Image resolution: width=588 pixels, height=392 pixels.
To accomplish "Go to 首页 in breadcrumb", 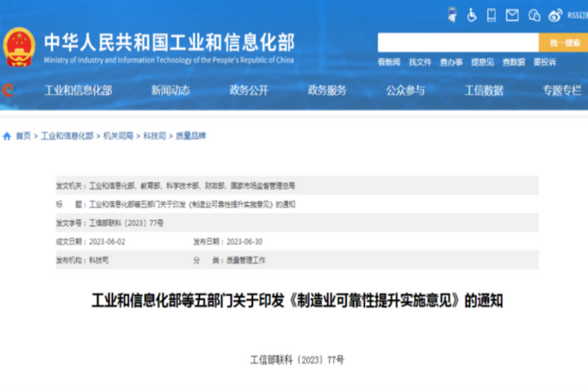I will pyautogui.click(x=23, y=136).
